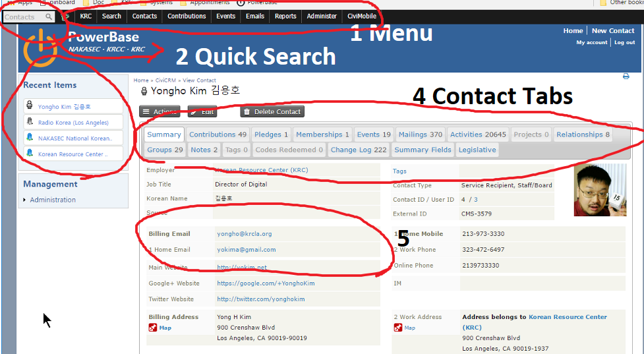The image size is (644, 354).
Task: Switch to the Events 19 tab
Action: pyautogui.click(x=374, y=134)
